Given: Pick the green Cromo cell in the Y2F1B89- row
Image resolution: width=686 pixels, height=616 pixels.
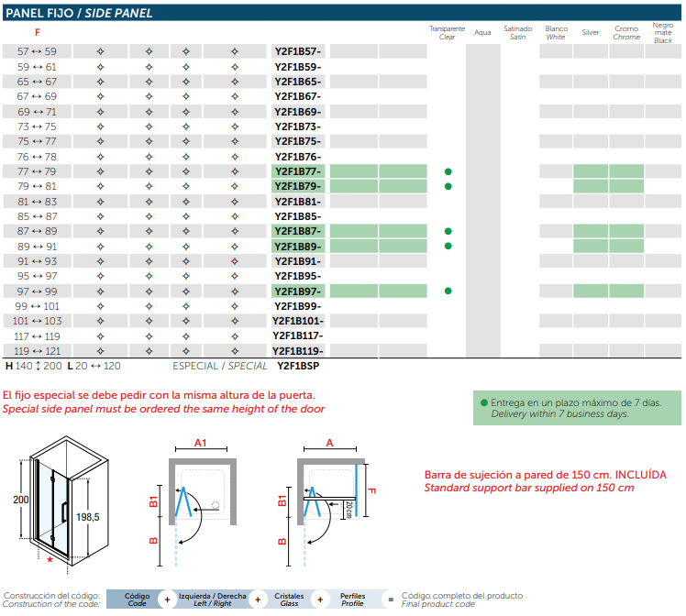Looking at the screenshot, I should (627, 246).
